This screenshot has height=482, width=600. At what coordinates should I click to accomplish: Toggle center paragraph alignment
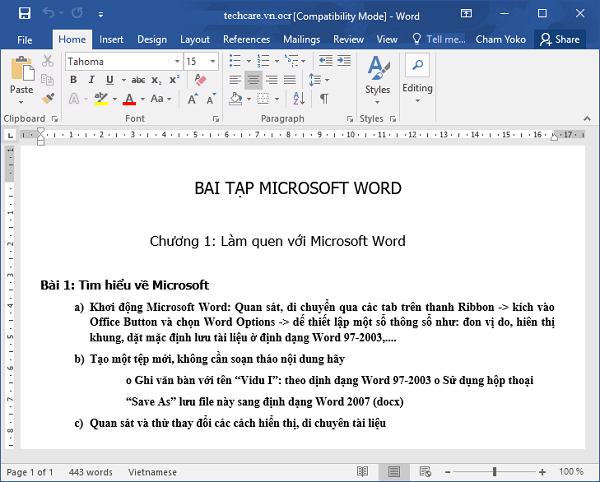(x=253, y=80)
